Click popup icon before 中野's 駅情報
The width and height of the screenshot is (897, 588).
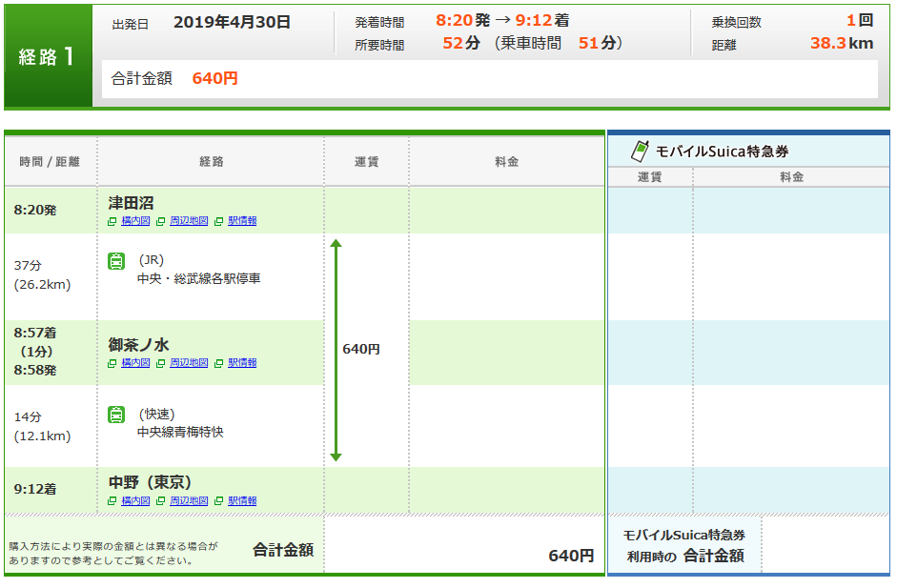point(219,501)
